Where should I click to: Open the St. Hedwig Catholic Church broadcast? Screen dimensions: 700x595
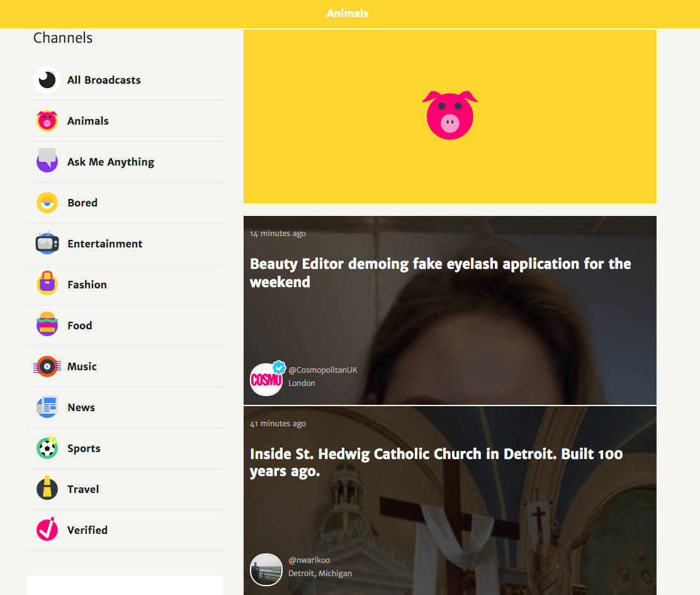pyautogui.click(x=436, y=462)
